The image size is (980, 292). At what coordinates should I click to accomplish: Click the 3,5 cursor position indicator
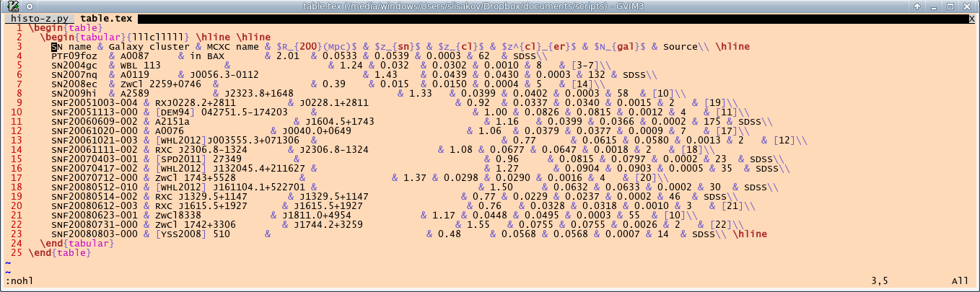878,280
